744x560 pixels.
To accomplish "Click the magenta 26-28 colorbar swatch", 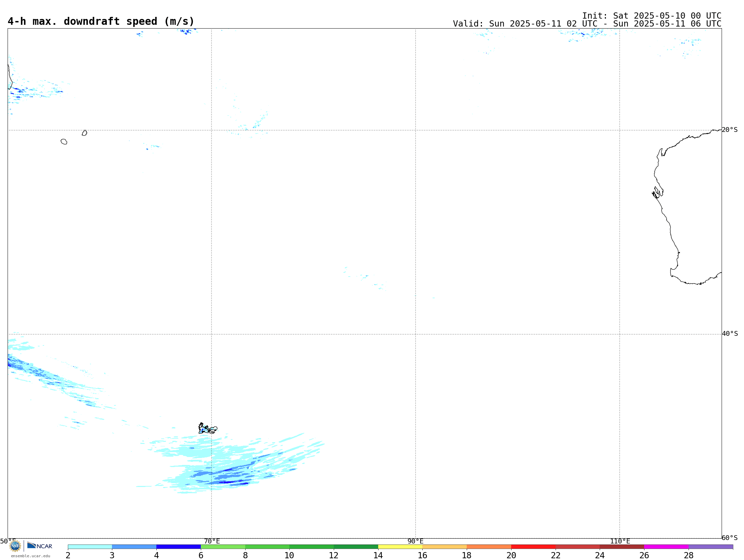I will (666, 547).
